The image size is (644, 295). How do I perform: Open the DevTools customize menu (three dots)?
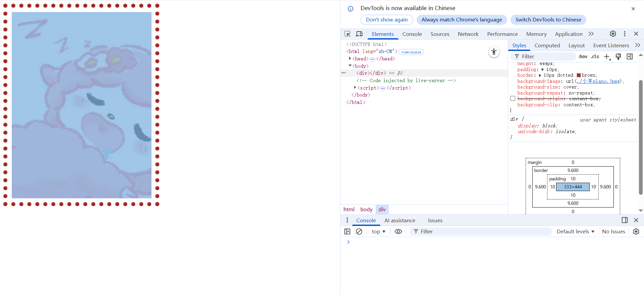tap(625, 34)
